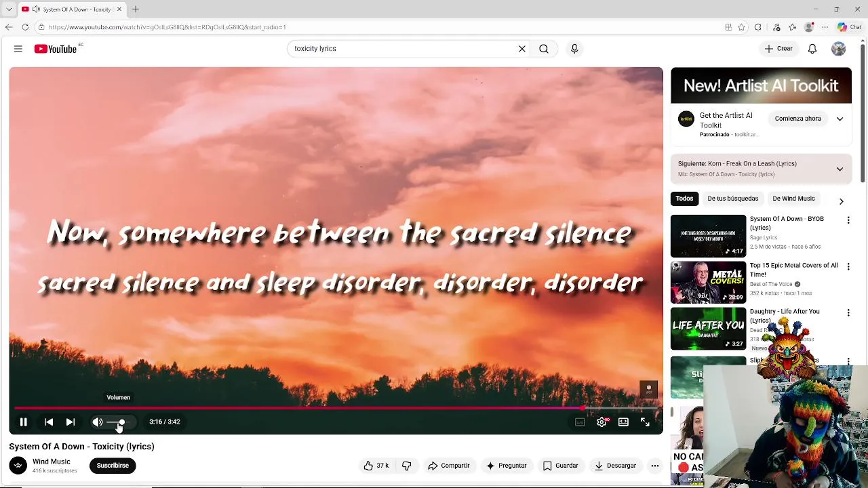This screenshot has height=488, width=868.
Task: Open the Compartir share dialog
Action: (449, 466)
